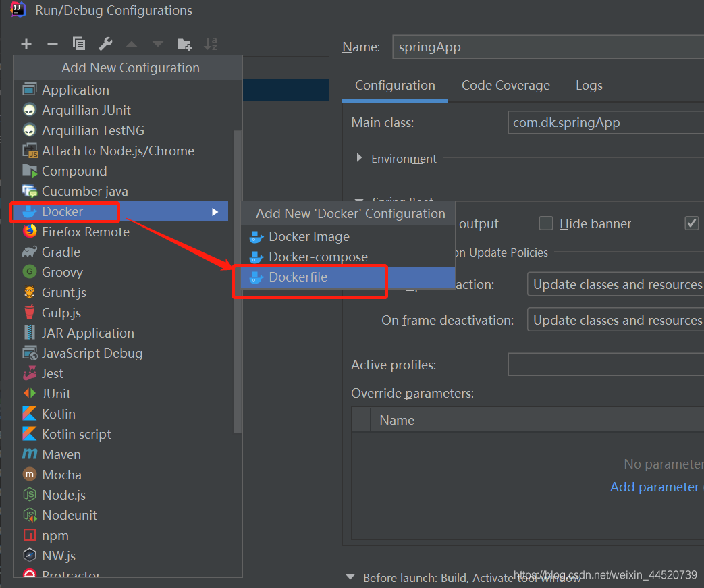This screenshot has height=588, width=704.
Task: Toggle the checked checkbox right of Hide banner
Action: [x=691, y=223]
